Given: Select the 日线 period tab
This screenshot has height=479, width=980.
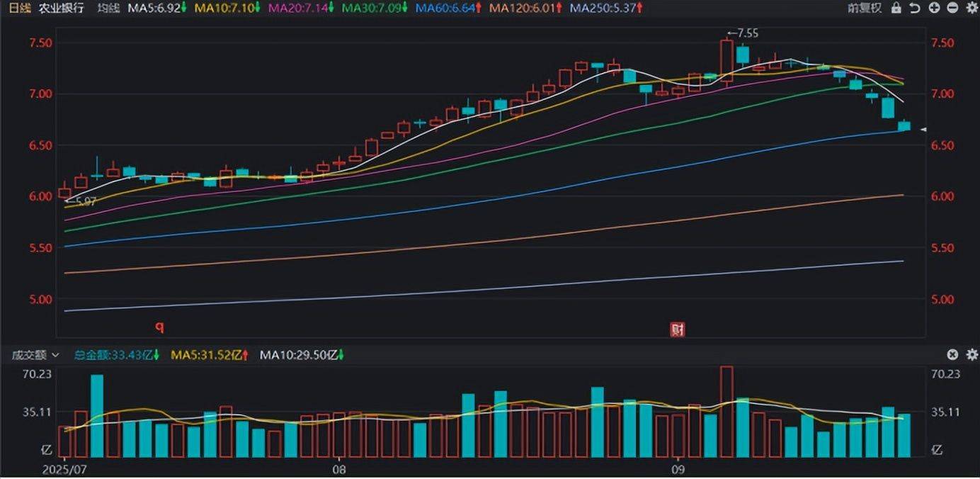Looking at the screenshot, I should pos(18,9).
